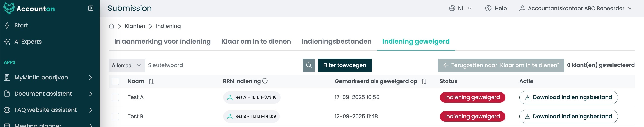Sort by Gemarkeerd als geweigerd op arrows

pyautogui.click(x=424, y=81)
